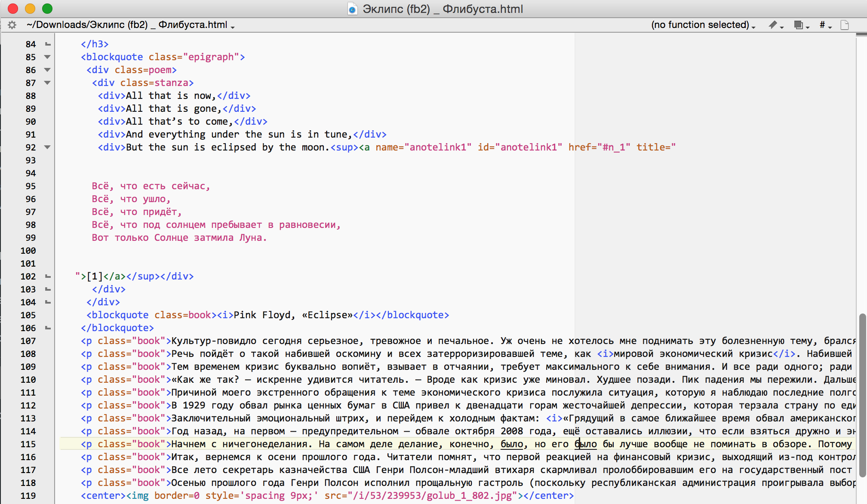Open the includes hash menu
The height and width of the screenshot is (504, 867).
click(x=825, y=25)
